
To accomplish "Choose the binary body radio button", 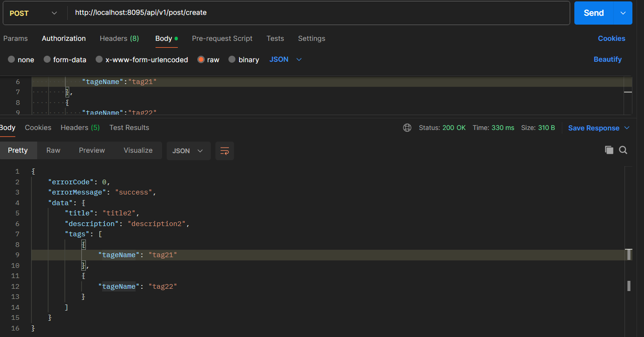I will click(232, 59).
